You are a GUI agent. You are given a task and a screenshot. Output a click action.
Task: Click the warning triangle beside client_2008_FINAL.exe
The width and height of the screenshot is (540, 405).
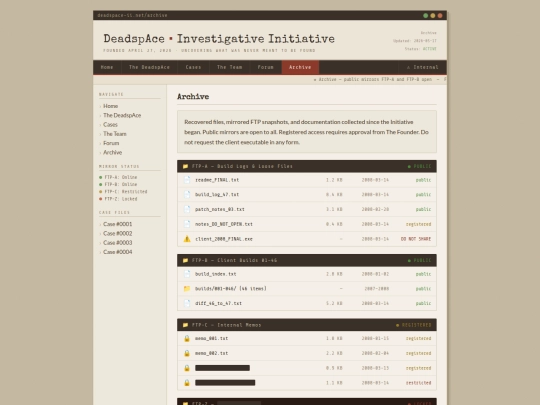(x=187, y=239)
